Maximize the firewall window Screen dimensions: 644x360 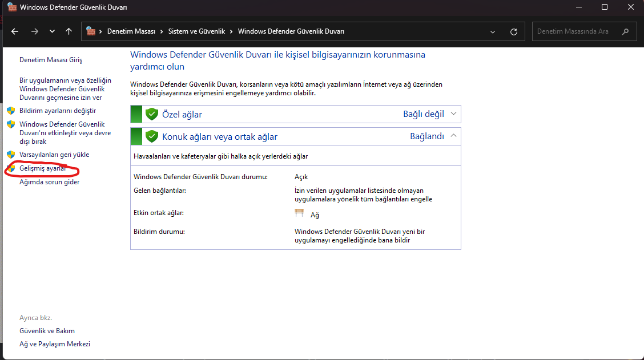click(605, 7)
